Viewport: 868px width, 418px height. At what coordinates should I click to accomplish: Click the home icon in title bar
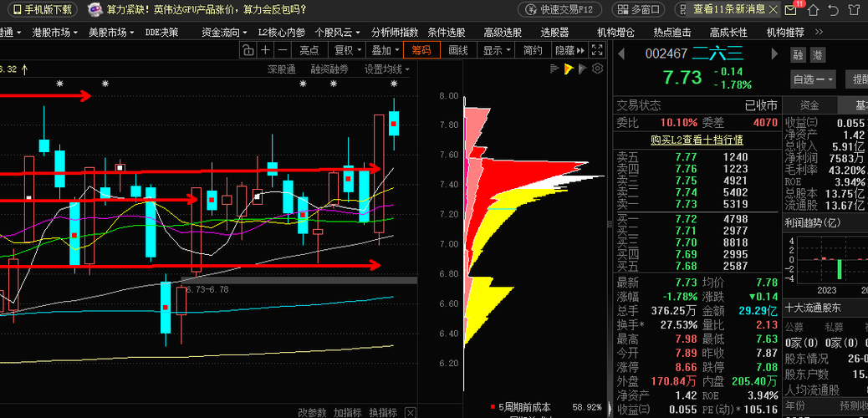(813, 9)
